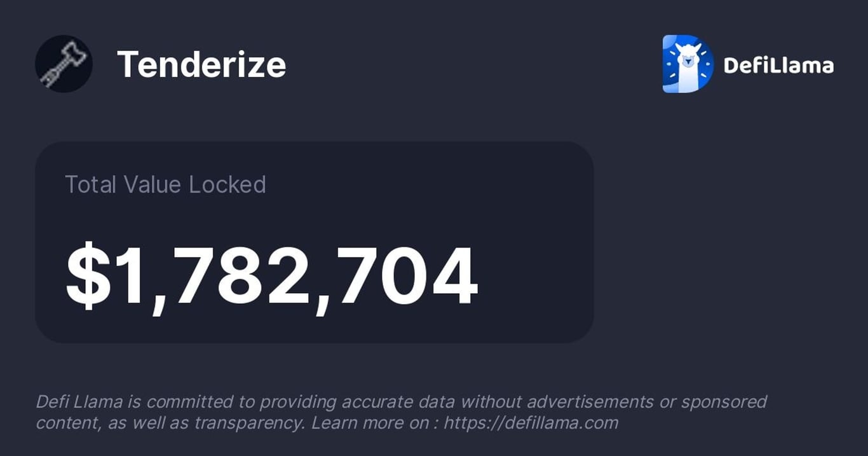Click the Tenderize hammer logo icon
Image resolution: width=868 pixels, height=456 pixels.
click(64, 64)
